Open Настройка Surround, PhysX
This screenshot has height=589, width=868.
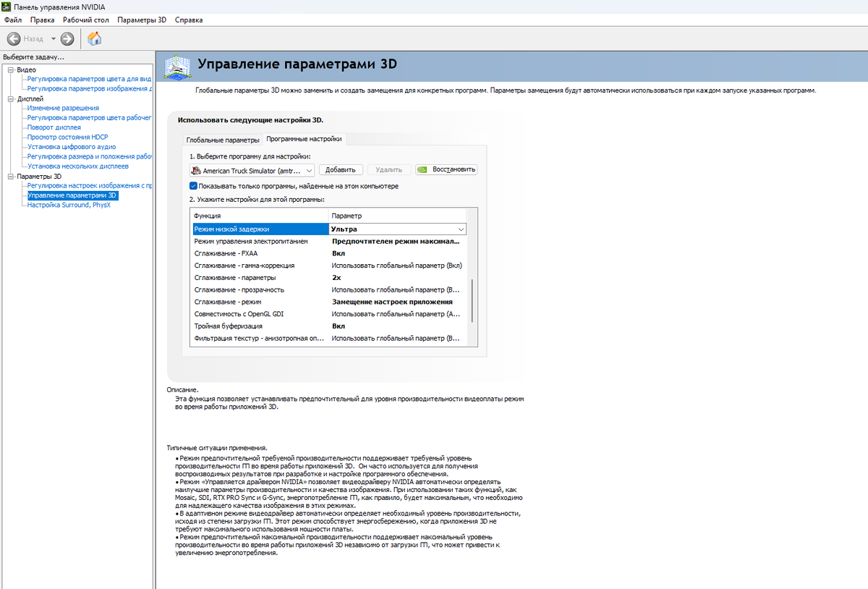coord(69,205)
